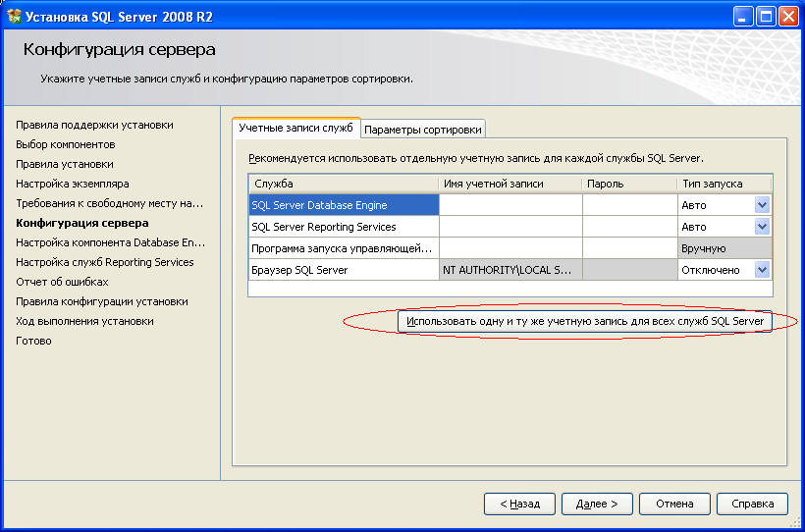Click Правила конфигурации установки step

click(x=102, y=301)
